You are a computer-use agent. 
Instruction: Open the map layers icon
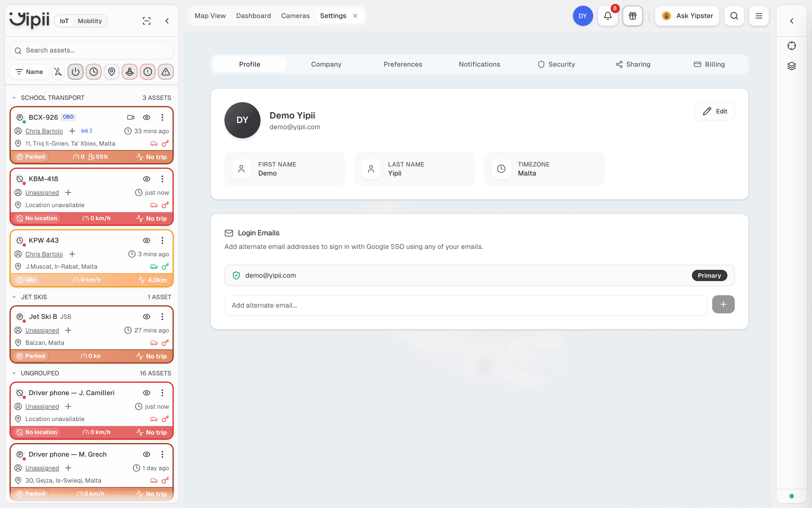click(791, 66)
